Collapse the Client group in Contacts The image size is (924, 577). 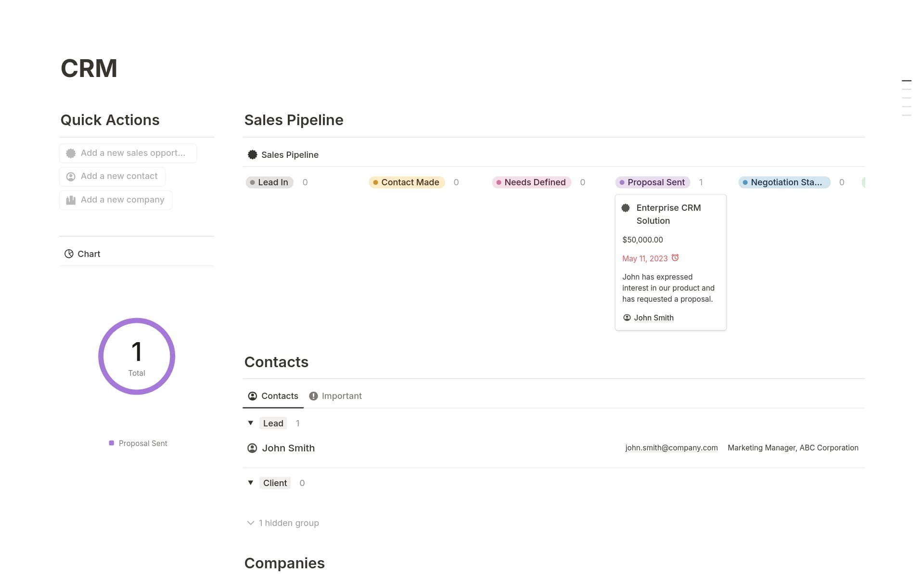[x=250, y=483]
